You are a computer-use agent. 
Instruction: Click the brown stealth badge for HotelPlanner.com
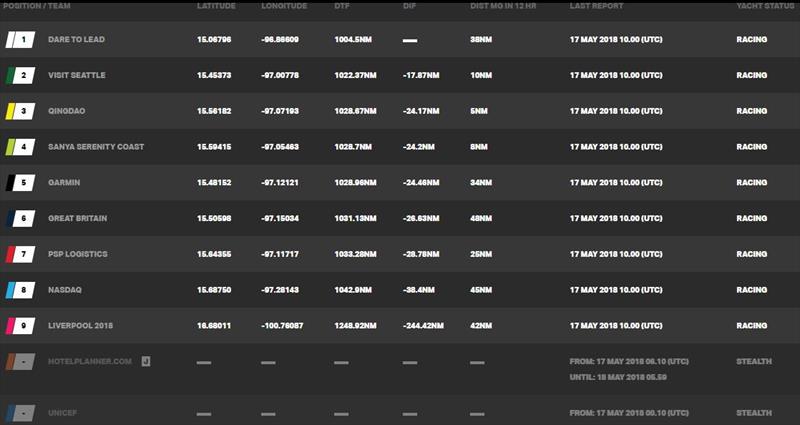[x=20, y=362]
